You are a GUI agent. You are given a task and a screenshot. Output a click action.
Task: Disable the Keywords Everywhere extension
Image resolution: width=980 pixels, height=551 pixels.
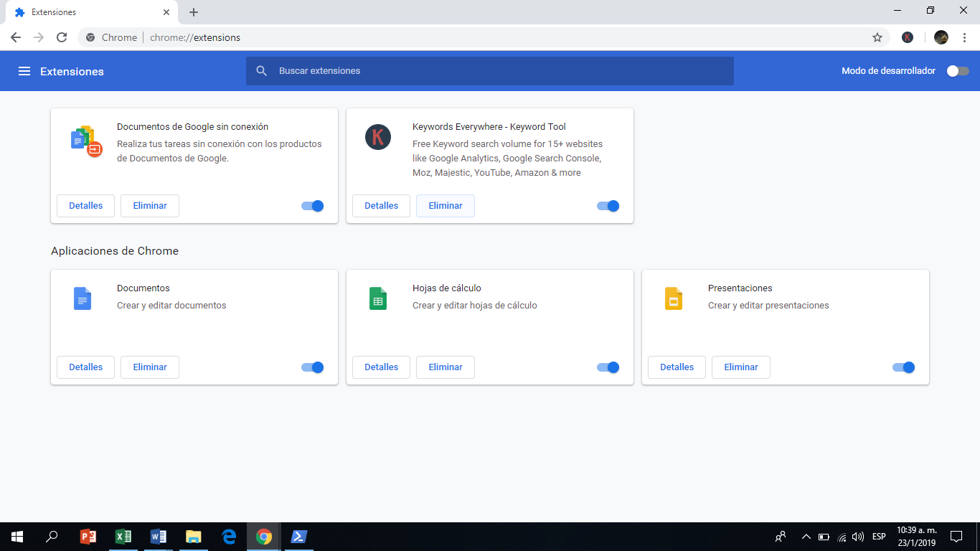608,206
